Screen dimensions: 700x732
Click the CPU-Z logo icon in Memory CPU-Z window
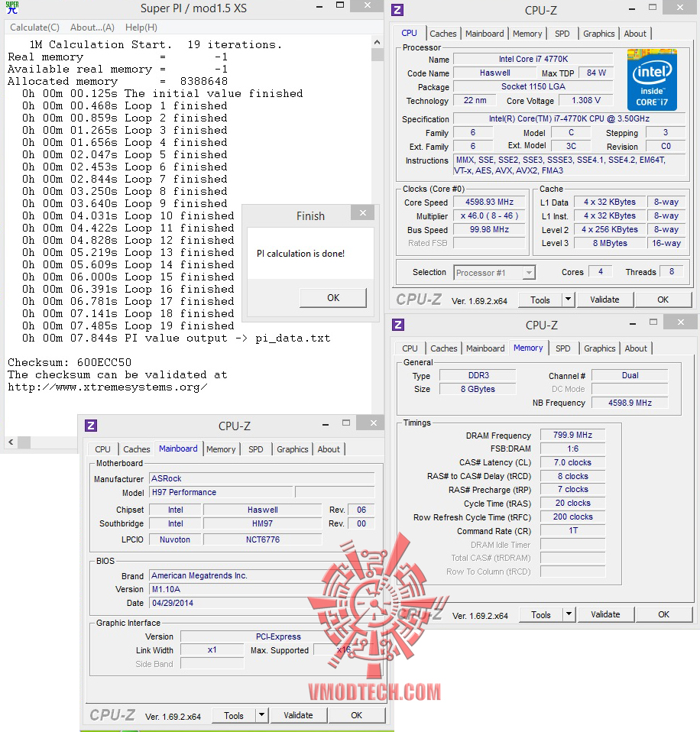pyautogui.click(x=398, y=325)
